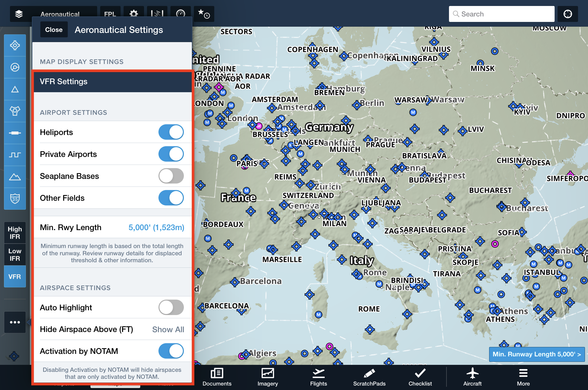Toggle Activation by NOTAM switch

(x=171, y=351)
